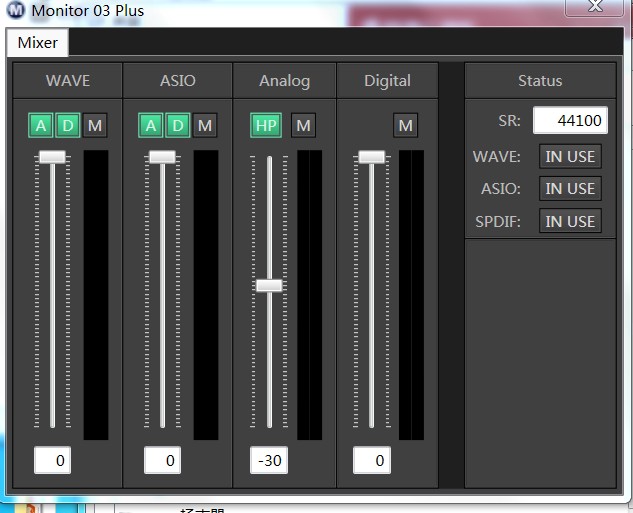Toggle the WAVE channel A output button

[41, 125]
